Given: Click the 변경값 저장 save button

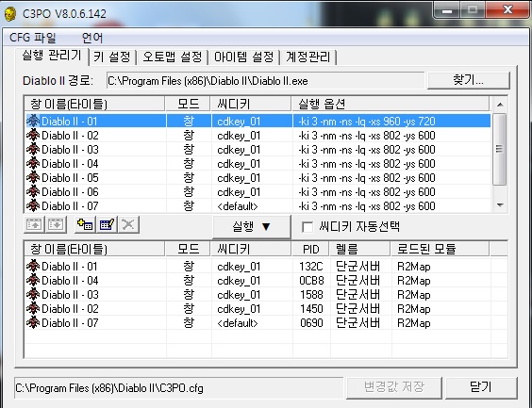Looking at the screenshot, I should [x=394, y=387].
